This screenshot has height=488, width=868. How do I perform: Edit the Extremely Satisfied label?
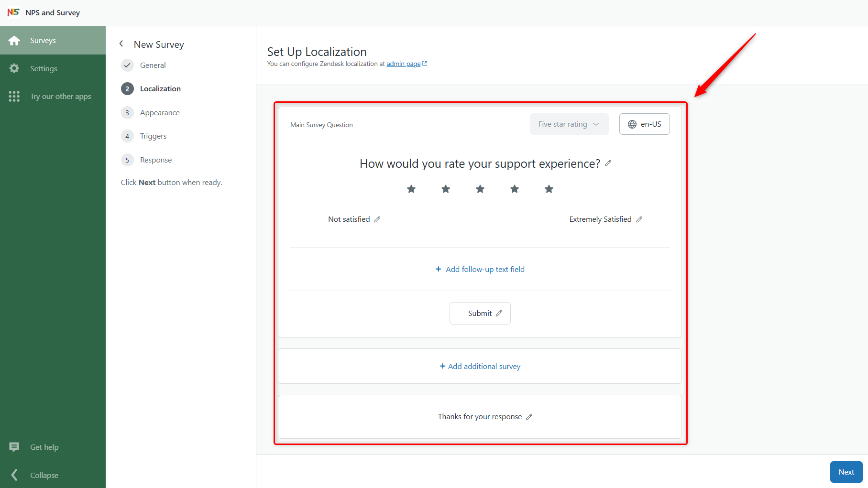639,219
